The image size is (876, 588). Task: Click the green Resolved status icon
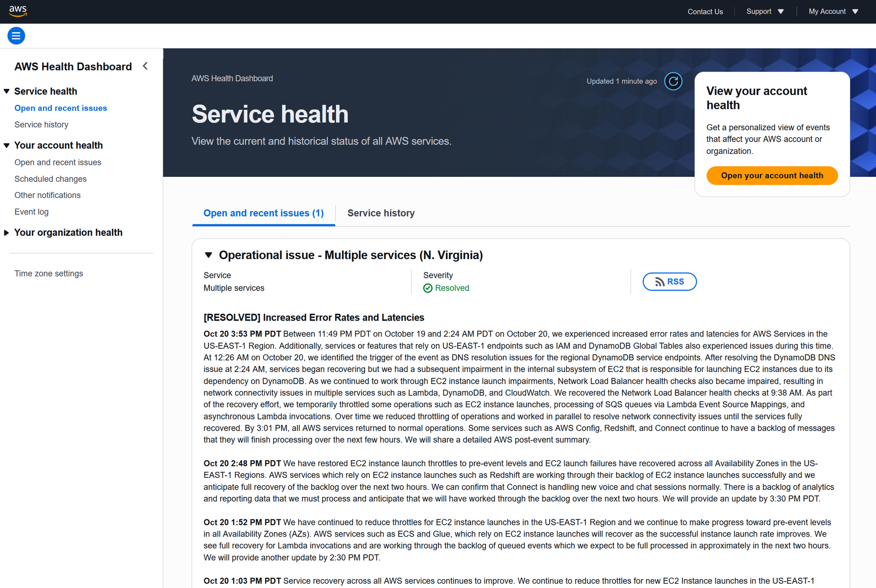428,288
